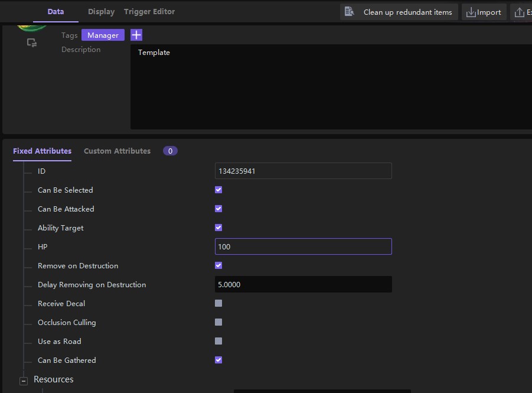Click the HP input field

point(303,246)
